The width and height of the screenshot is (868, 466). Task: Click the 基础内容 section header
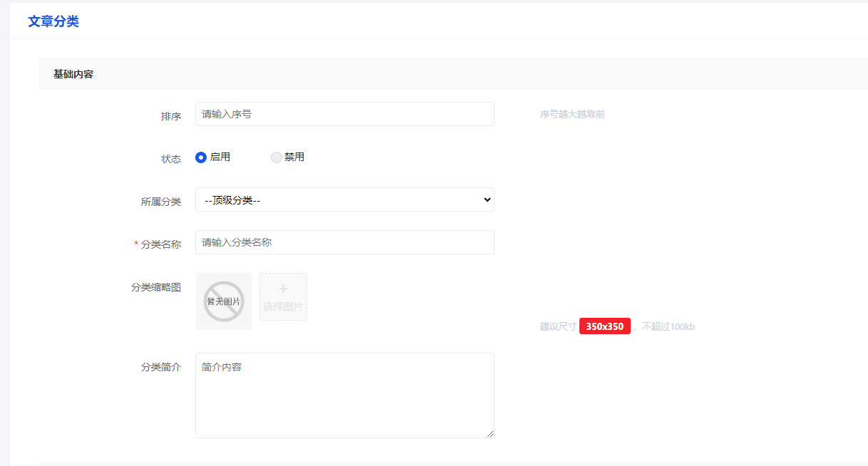coord(73,74)
